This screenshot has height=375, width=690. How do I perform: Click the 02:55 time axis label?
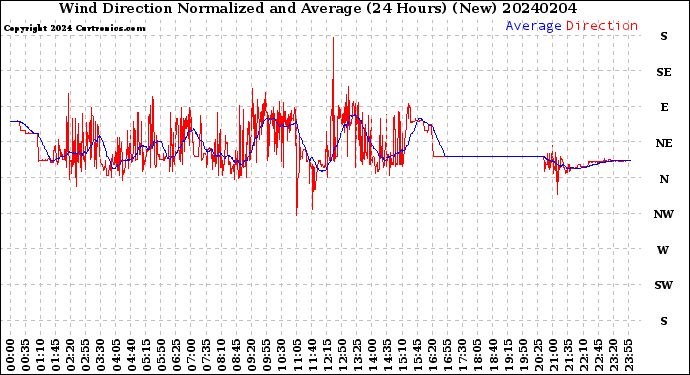86,355
